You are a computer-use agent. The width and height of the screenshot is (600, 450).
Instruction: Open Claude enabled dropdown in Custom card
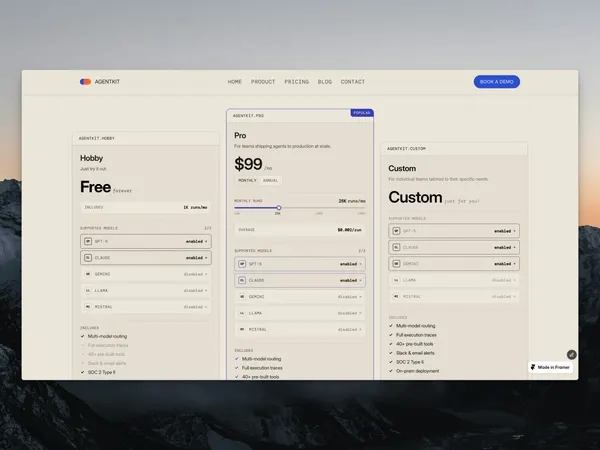(505, 248)
